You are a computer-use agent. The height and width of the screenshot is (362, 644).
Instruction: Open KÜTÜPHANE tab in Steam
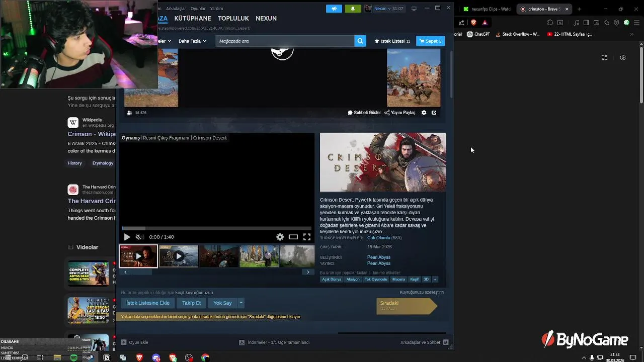(193, 18)
